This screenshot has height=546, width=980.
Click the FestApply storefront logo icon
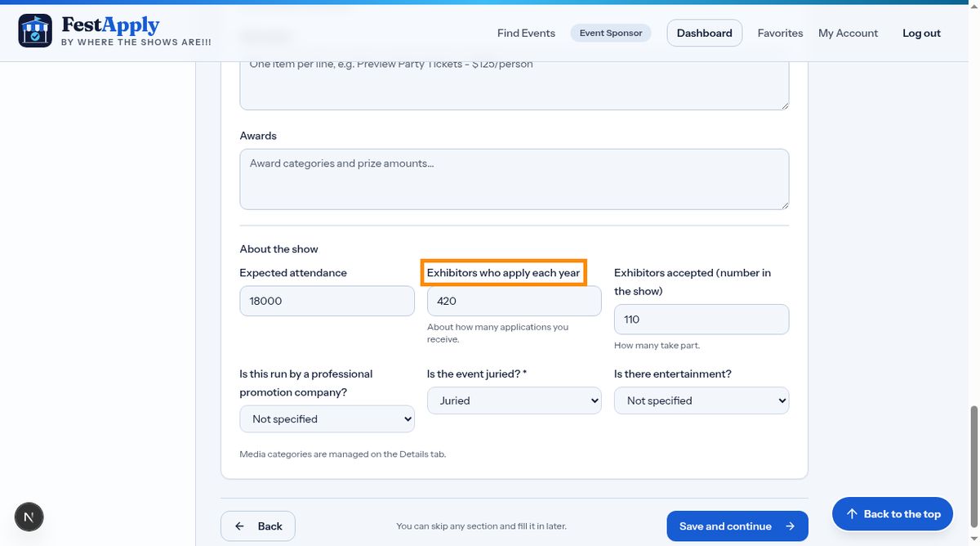coord(35,31)
